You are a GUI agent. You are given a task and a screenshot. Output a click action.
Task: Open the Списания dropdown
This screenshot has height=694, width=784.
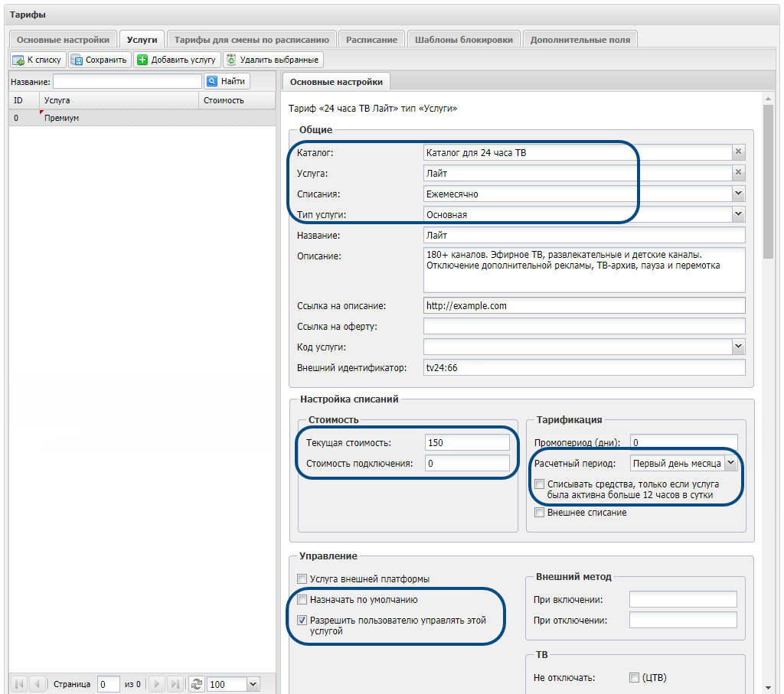(x=738, y=194)
